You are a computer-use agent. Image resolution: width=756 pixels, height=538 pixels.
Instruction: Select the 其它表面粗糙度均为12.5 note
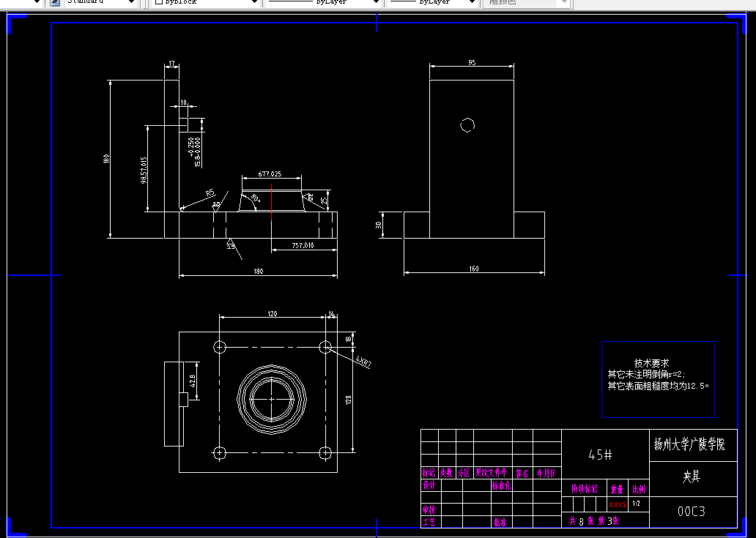(658, 386)
